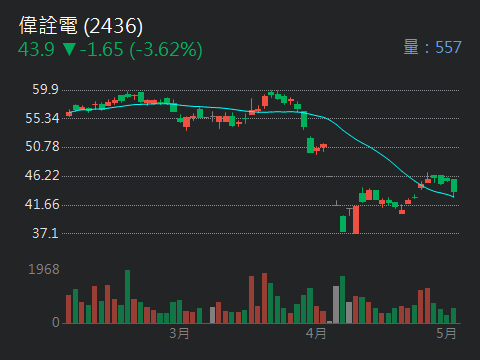Click the stock title 偉詮電 (2436)
This screenshot has height=360, width=480.
click(81, 26)
